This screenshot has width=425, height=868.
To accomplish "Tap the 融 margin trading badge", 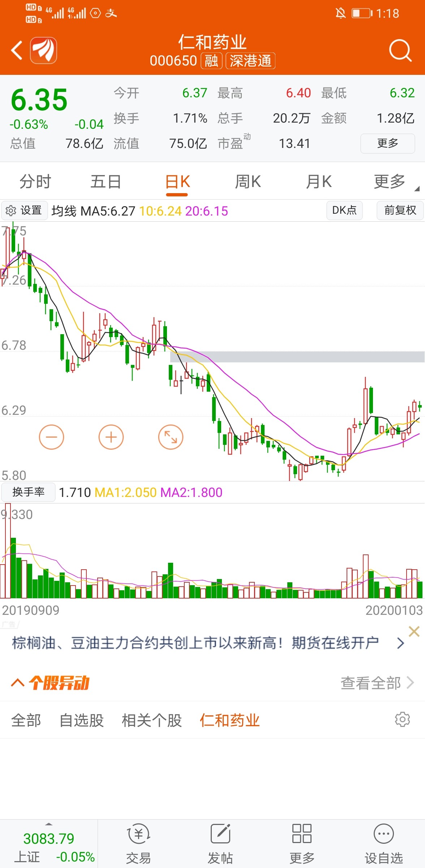I will (x=211, y=61).
